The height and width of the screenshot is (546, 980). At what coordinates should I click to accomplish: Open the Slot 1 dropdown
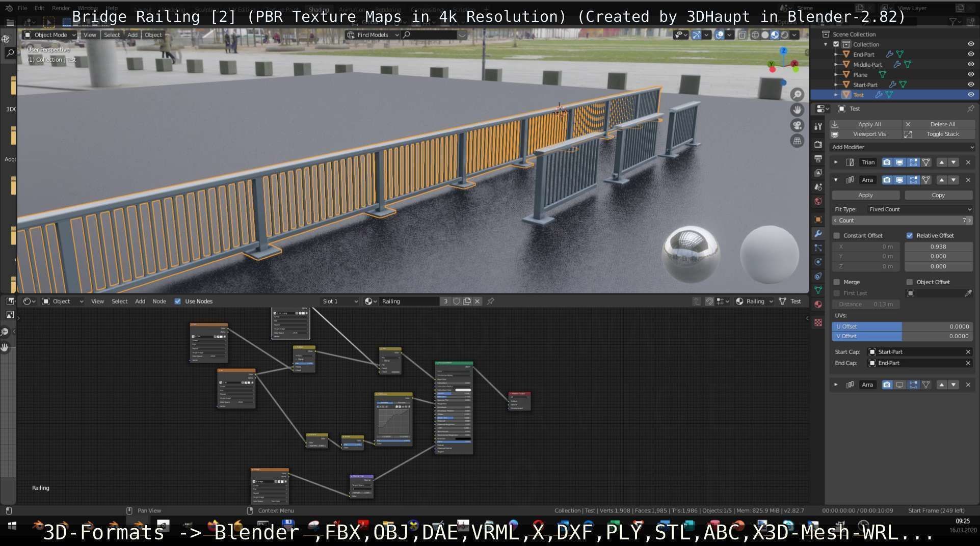click(x=340, y=301)
